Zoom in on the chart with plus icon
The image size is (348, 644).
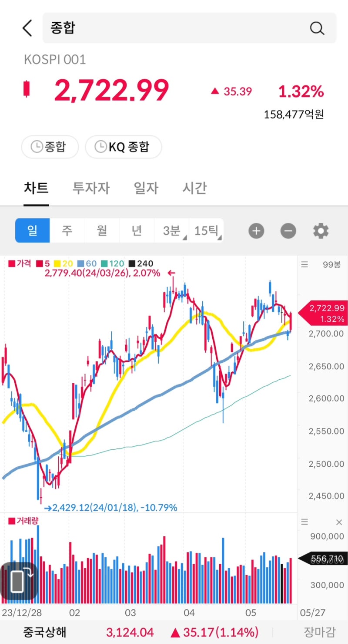pos(256,231)
